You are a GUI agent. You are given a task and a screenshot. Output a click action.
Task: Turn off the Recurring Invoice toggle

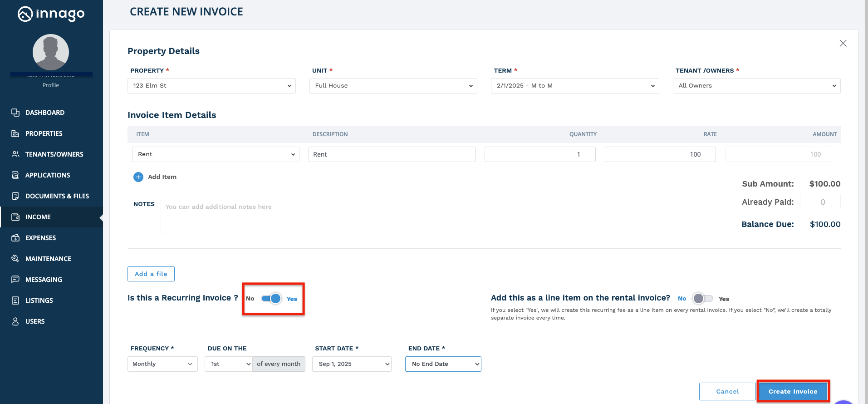pyautogui.click(x=271, y=299)
